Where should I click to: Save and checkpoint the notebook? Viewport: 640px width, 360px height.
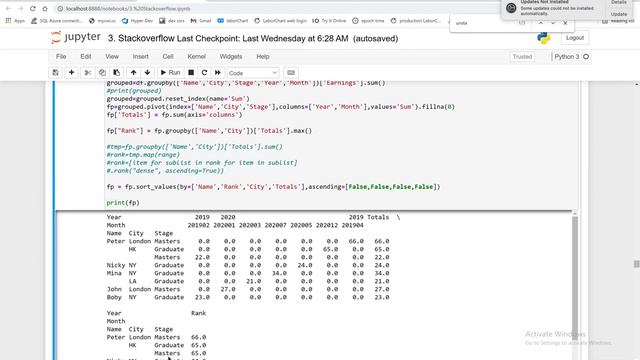(56, 73)
